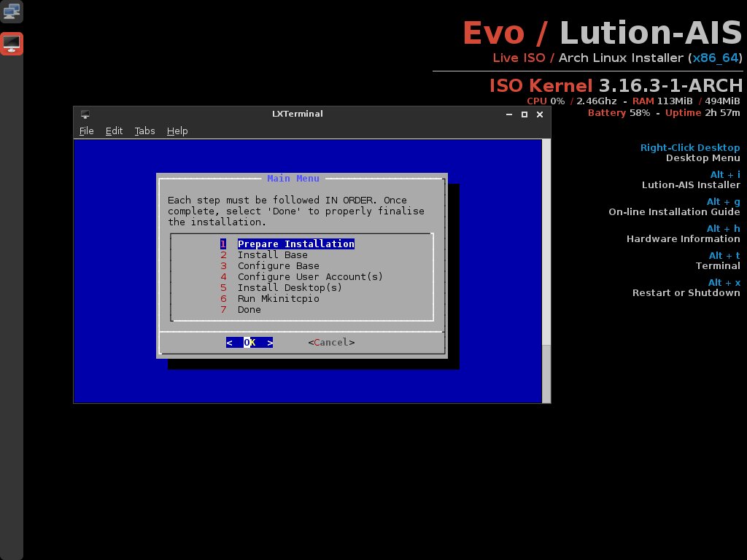This screenshot has height=560, width=747.
Task: Select Configure User Account(s) entry
Action: (301, 276)
